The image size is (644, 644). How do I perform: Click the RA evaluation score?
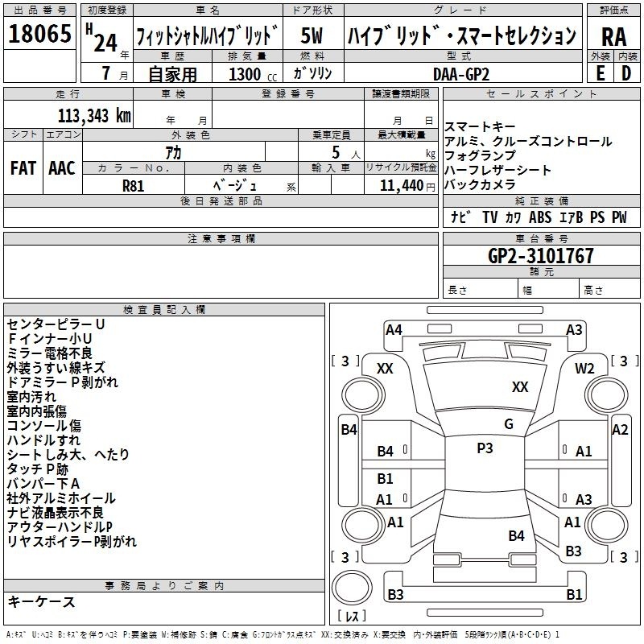613,36
